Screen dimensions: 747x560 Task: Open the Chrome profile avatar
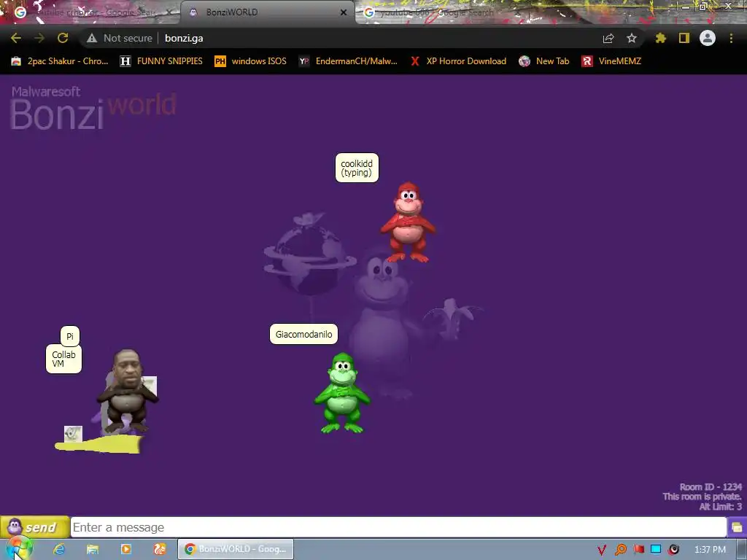coord(708,38)
